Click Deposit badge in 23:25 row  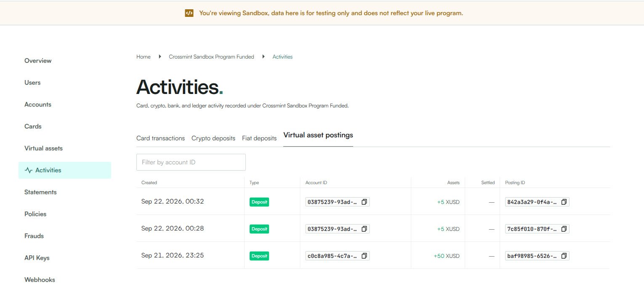[x=259, y=256]
